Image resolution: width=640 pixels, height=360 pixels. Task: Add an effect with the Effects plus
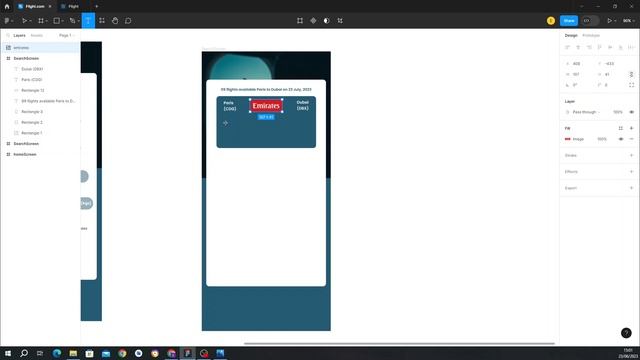631,172
